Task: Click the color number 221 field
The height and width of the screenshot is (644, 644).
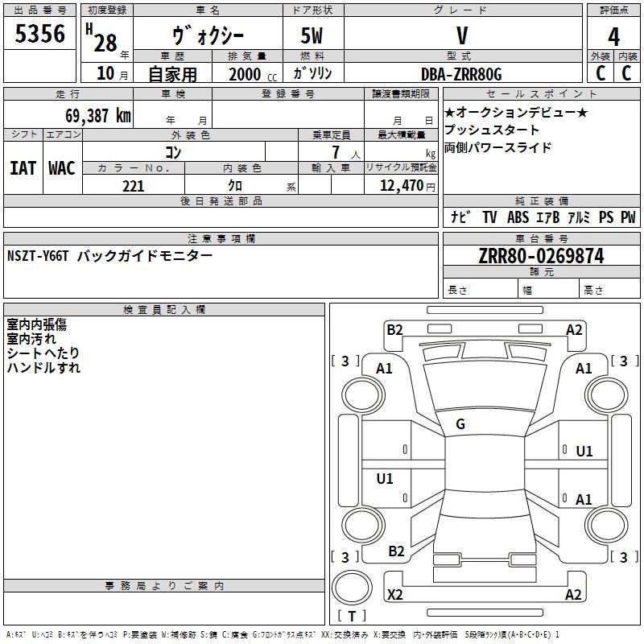Action: click(x=134, y=186)
